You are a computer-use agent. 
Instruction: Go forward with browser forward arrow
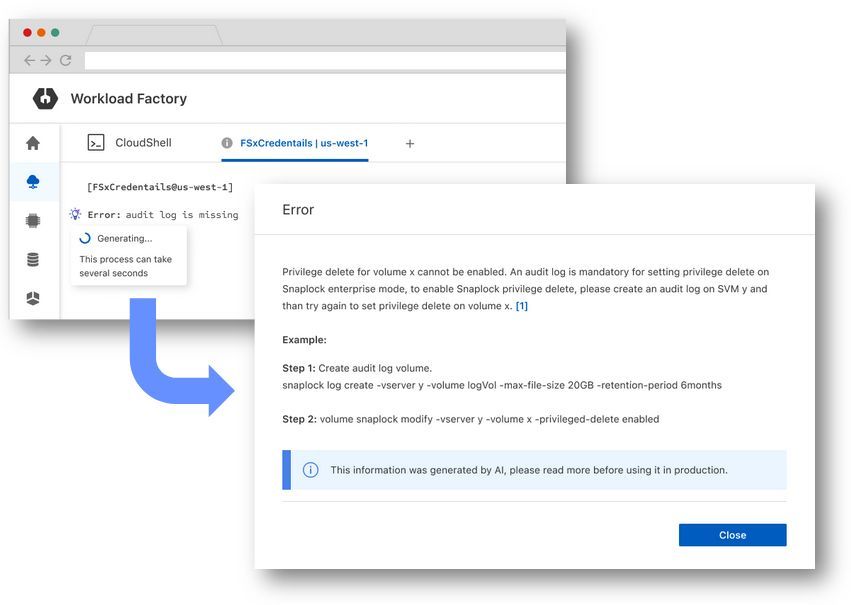(46, 60)
